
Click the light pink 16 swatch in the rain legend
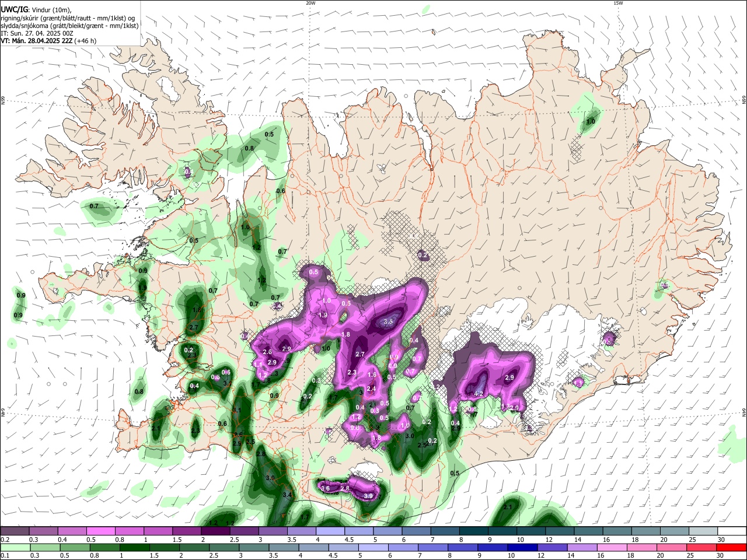612,547
